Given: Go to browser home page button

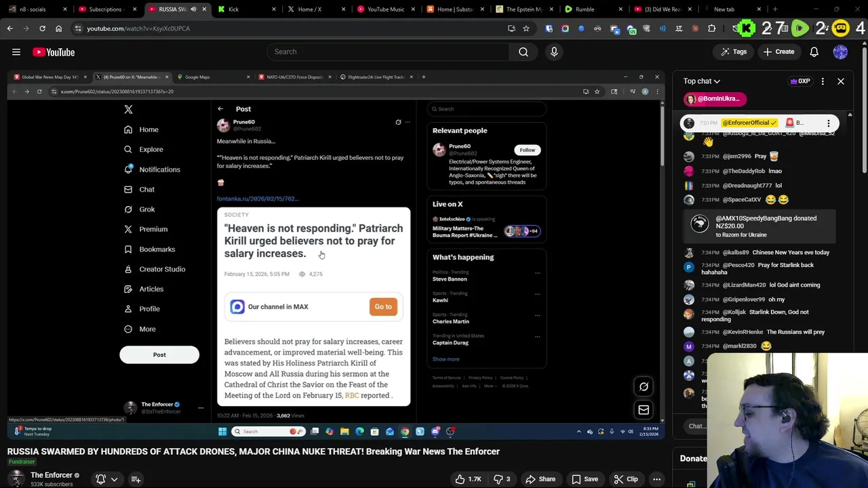Looking at the screenshot, I should 58,28.
